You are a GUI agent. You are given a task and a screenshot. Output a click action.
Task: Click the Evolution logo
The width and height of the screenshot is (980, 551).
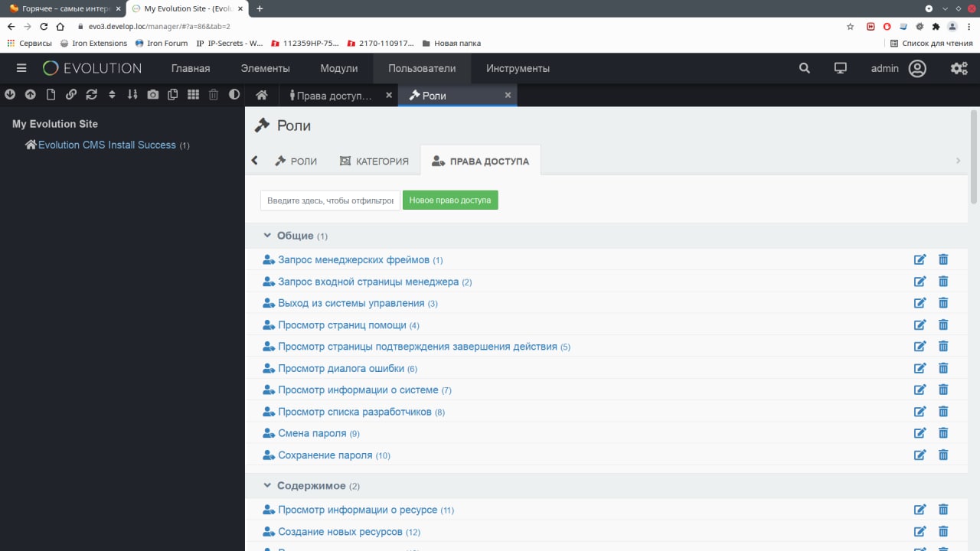coord(92,68)
